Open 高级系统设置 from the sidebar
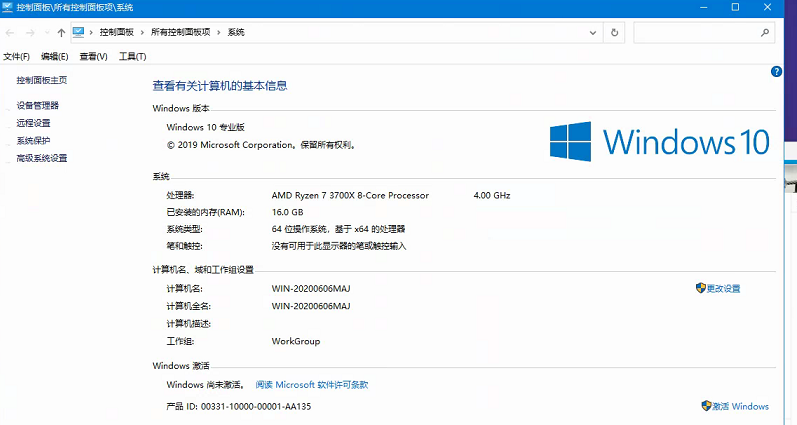Image resolution: width=797 pixels, height=425 pixels. pos(42,158)
